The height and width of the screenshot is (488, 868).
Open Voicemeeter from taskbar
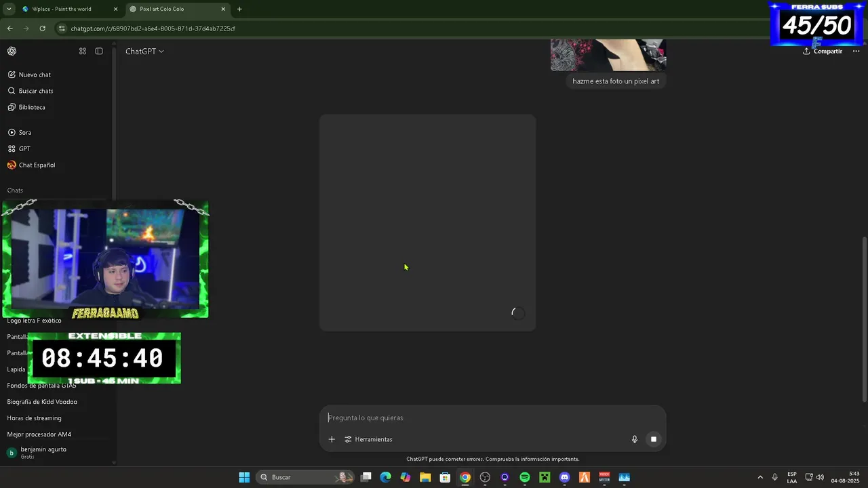pos(604,477)
